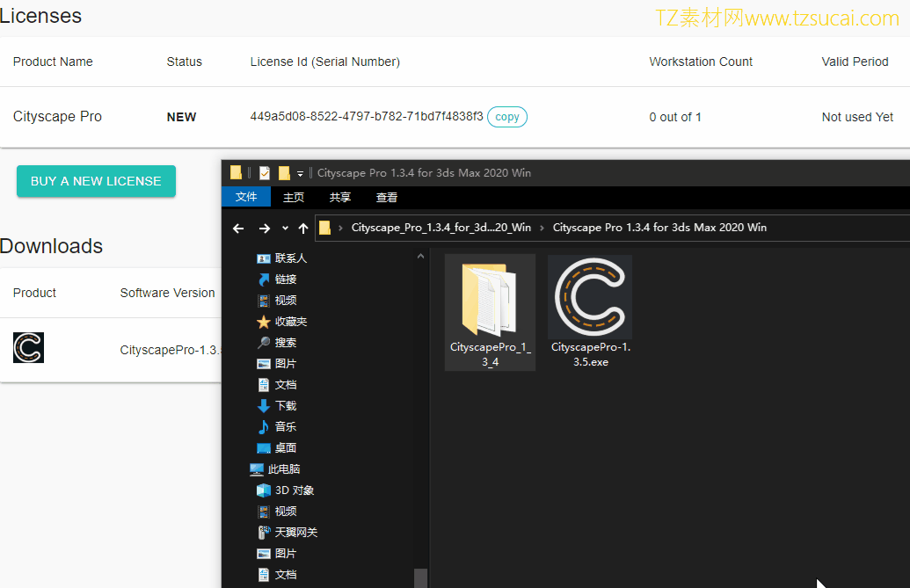
Task: Click the '0 out of 1' workstation count
Action: tap(675, 117)
